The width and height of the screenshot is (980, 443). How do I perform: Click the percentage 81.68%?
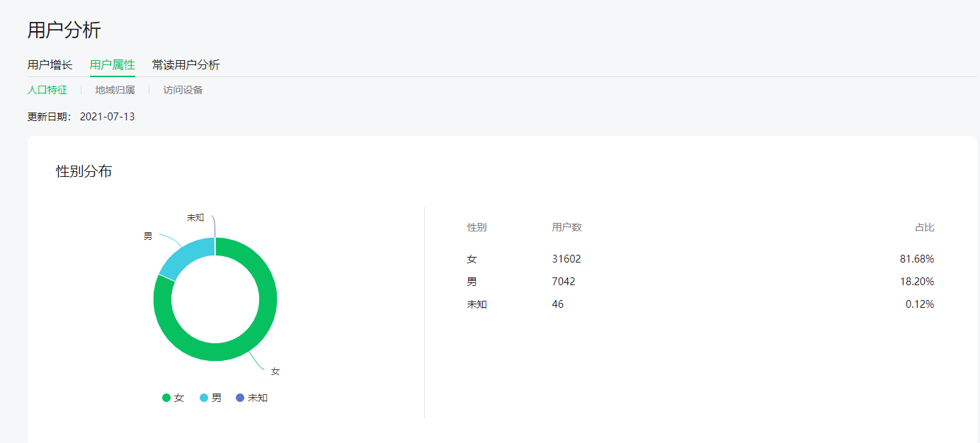click(x=917, y=259)
